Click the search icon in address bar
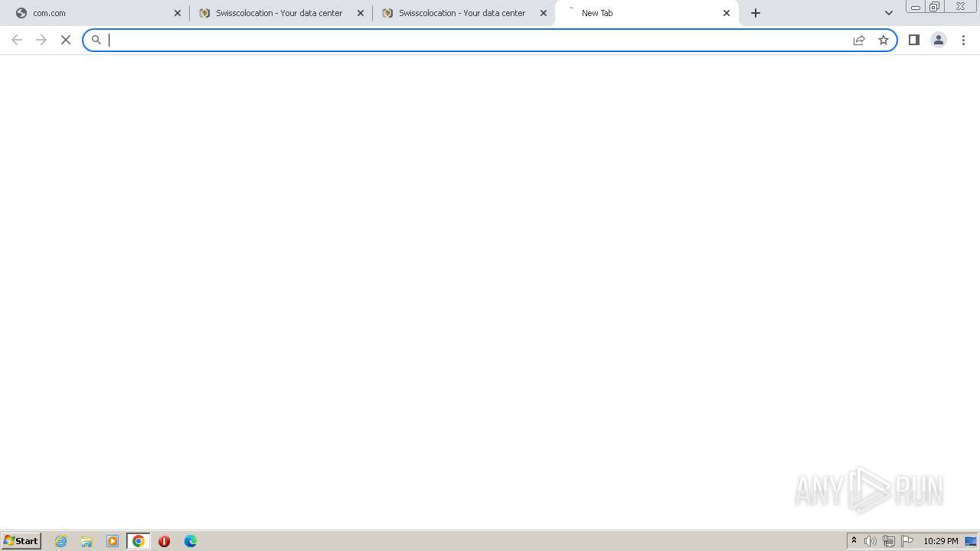The image size is (980, 551). tap(96, 40)
